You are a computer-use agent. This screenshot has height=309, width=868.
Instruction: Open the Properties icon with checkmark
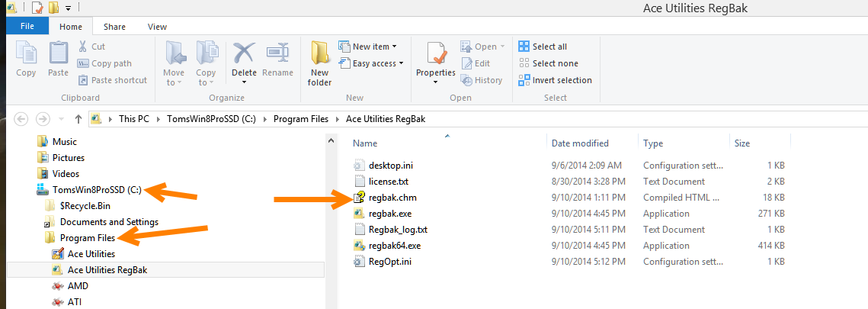tap(436, 53)
